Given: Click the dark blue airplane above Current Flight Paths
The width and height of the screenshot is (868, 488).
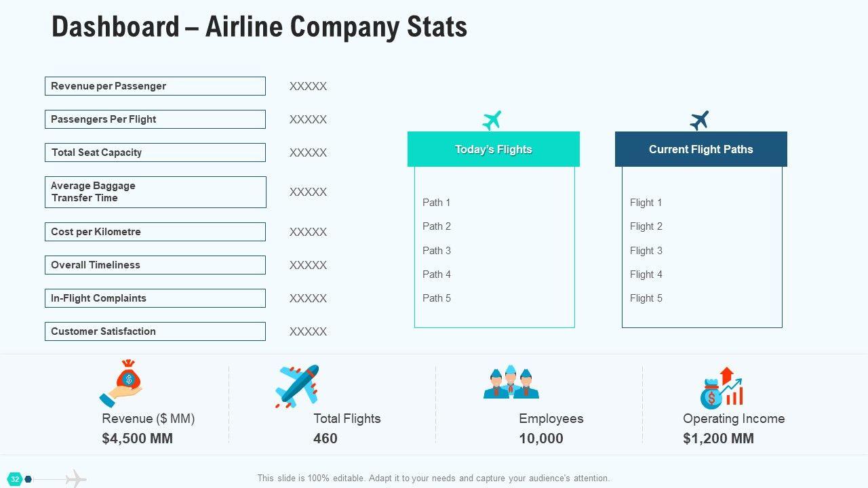Looking at the screenshot, I should point(699,121).
